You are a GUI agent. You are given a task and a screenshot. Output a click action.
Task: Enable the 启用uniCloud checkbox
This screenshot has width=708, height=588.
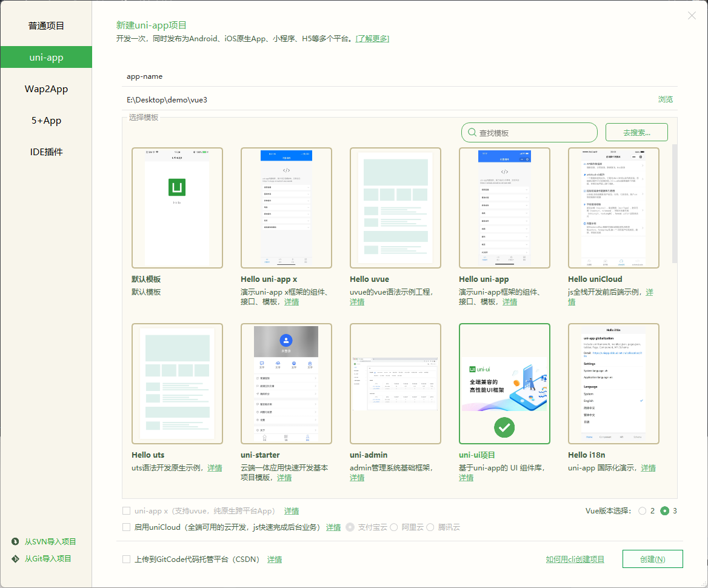click(x=127, y=527)
